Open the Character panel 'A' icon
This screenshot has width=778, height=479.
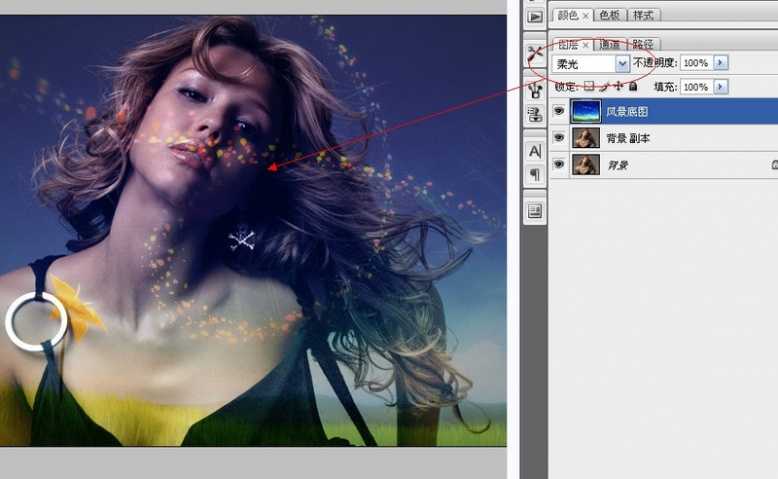pos(534,151)
